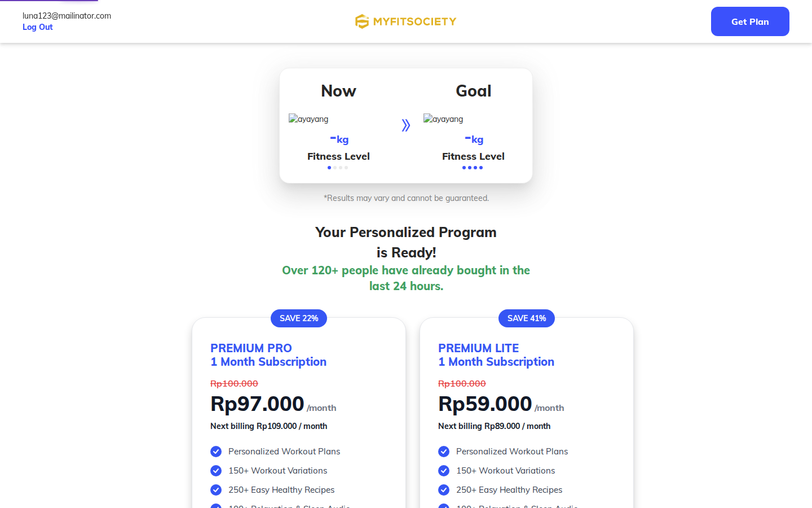Choose the Premium Pro 1 Month Subscription title
This screenshot has width=812, height=508.
[268, 355]
